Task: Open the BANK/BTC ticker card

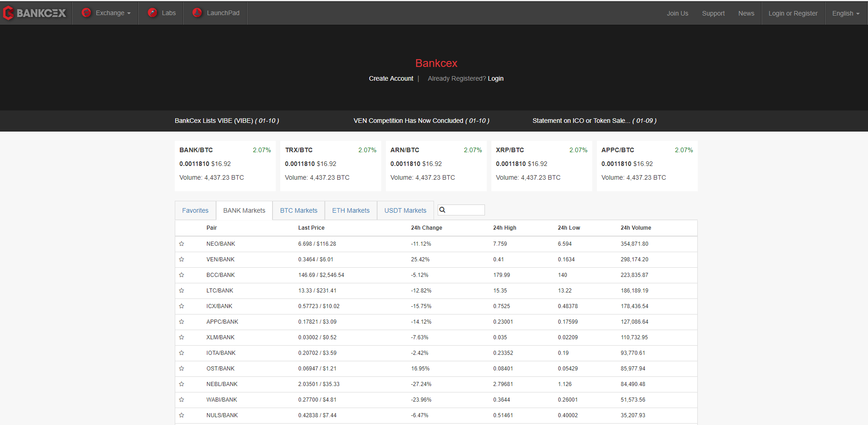Action: pyautogui.click(x=225, y=166)
